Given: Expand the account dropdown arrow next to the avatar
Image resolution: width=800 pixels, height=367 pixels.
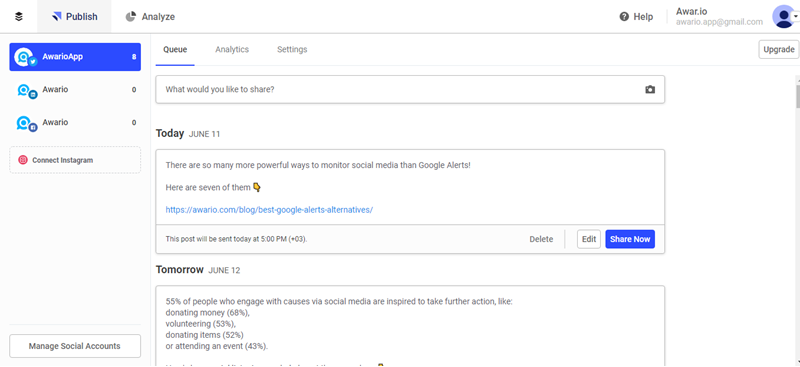Looking at the screenshot, I should pyautogui.click(x=795, y=16).
